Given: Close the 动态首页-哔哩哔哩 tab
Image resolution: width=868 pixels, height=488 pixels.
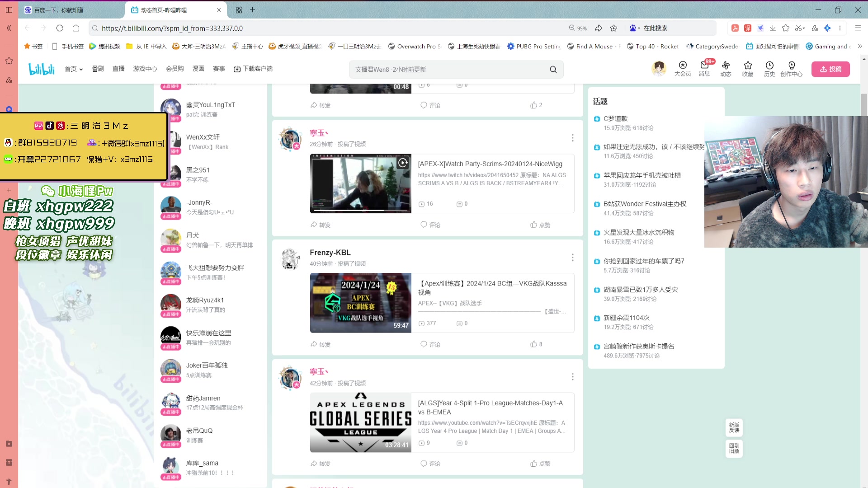Looking at the screenshot, I should pyautogui.click(x=219, y=10).
